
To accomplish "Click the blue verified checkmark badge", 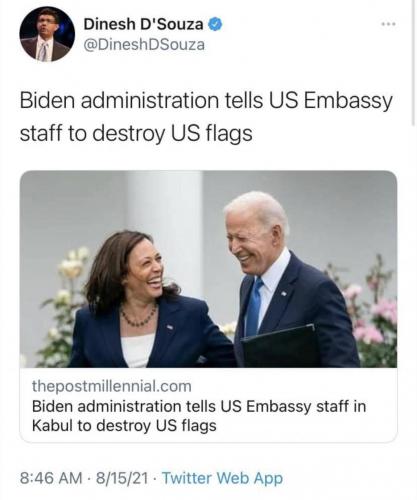I will [215, 24].
